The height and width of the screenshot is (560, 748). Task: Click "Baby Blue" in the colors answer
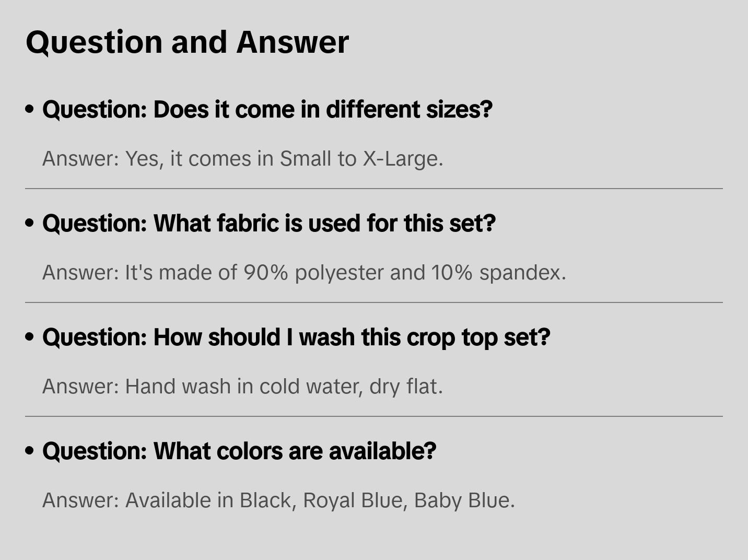(x=462, y=500)
